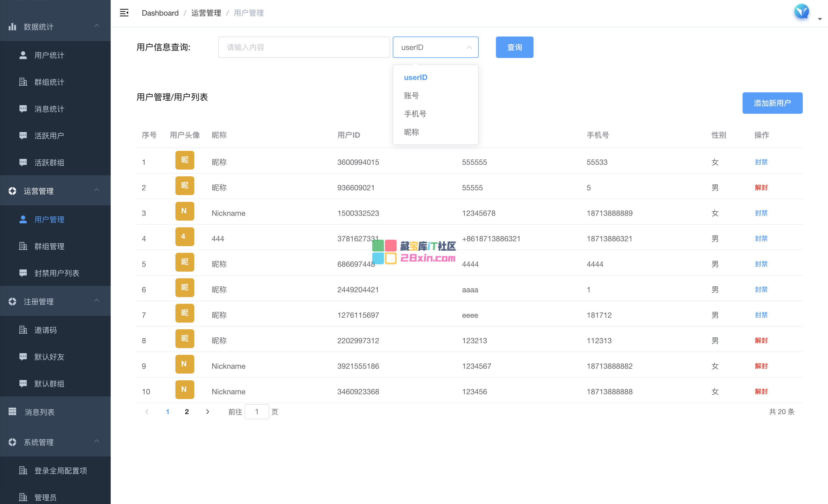The width and height of the screenshot is (828, 504).
Task: Click the hamburger sidebar collapse icon
Action: pos(124,13)
